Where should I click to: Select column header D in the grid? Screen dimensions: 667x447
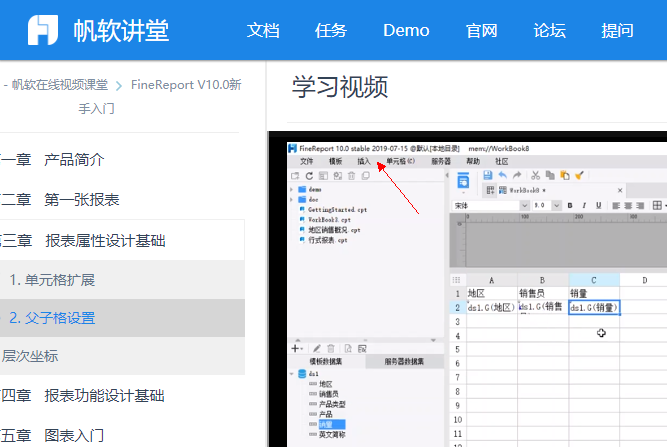click(x=644, y=280)
